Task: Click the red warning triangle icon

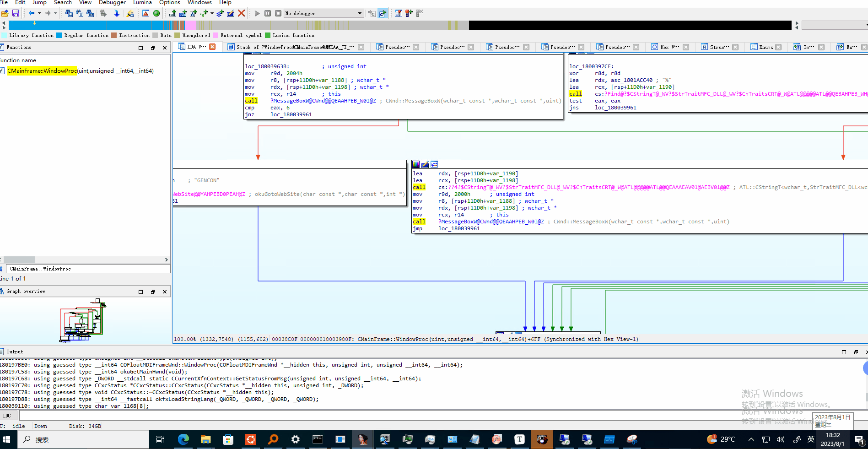Action: tap(146, 13)
